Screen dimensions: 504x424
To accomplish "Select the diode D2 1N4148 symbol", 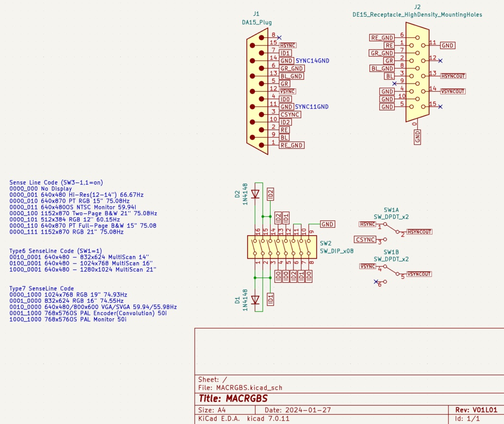I will (255, 193).
